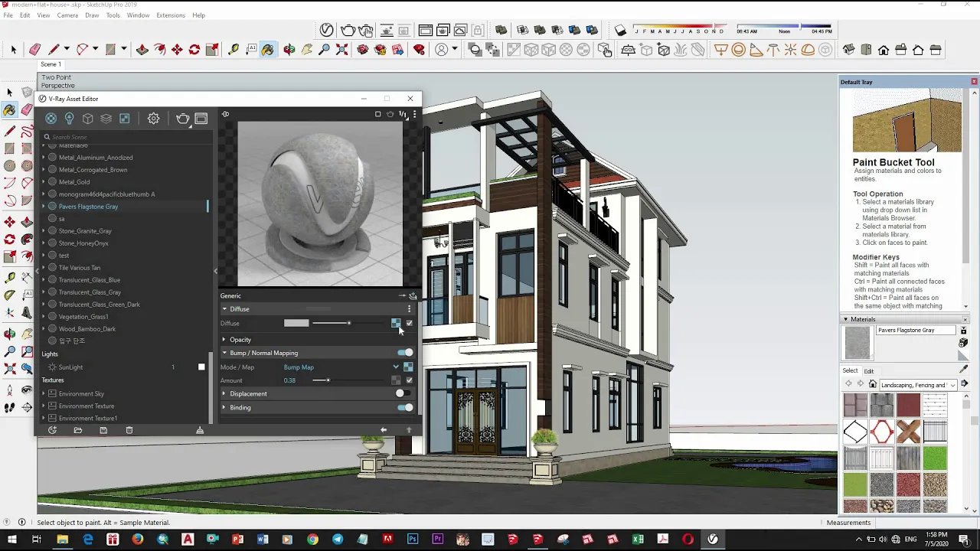Viewport: 980px width, 551px height.
Task: Click the Search Scene field
Action: (125, 137)
